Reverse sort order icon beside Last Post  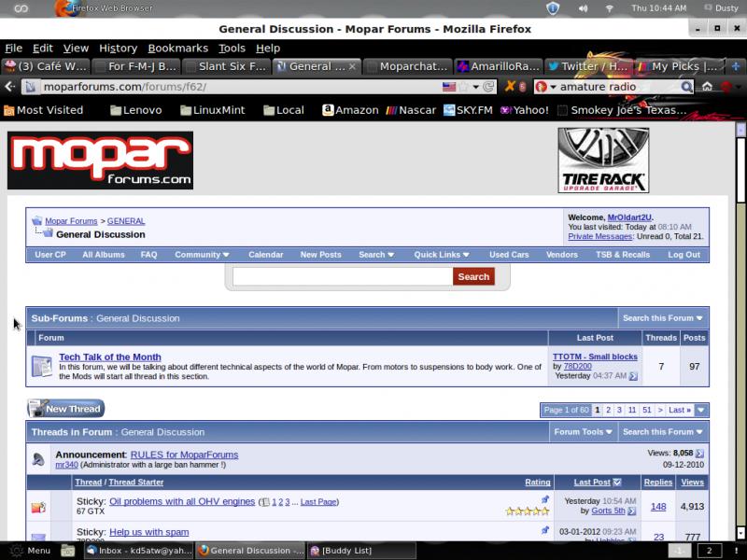[617, 483]
